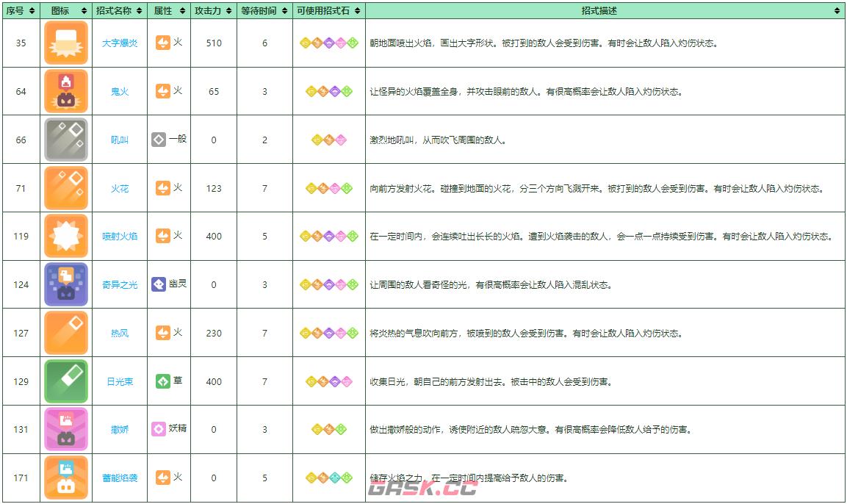Click fire type icon in 蓄能焰袭 row

(x=162, y=478)
